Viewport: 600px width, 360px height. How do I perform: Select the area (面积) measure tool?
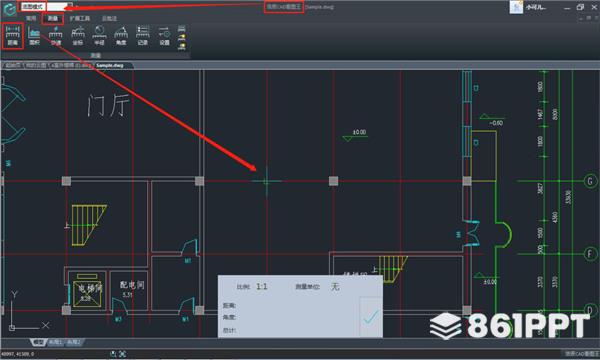34,36
